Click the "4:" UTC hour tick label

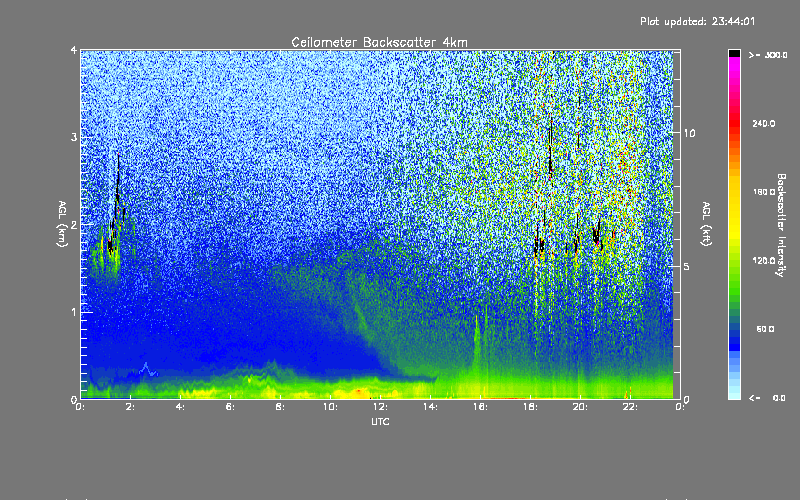[180, 407]
